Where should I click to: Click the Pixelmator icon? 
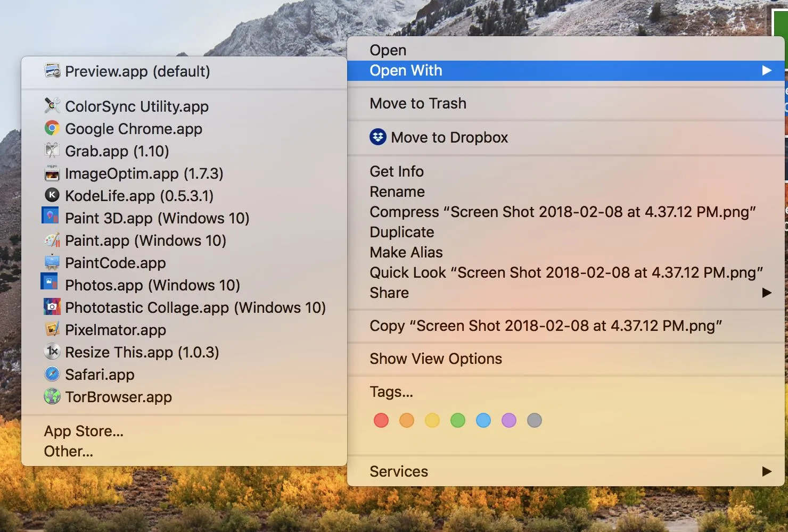[52, 329]
